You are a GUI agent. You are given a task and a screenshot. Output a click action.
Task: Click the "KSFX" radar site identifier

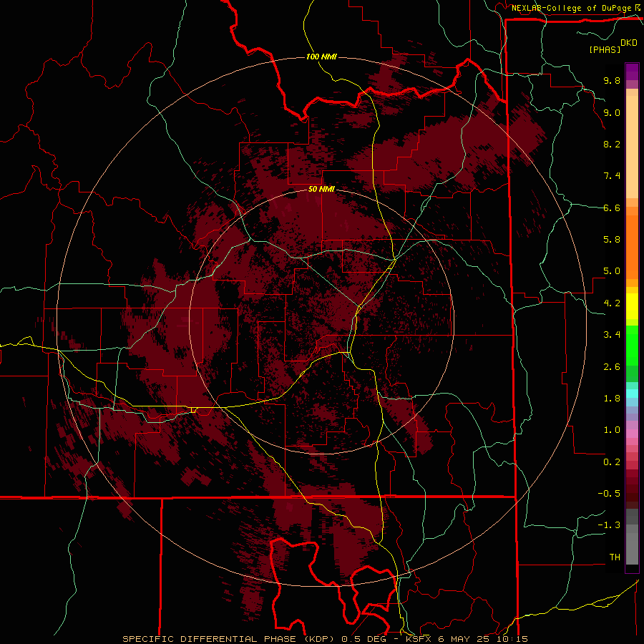click(x=419, y=639)
